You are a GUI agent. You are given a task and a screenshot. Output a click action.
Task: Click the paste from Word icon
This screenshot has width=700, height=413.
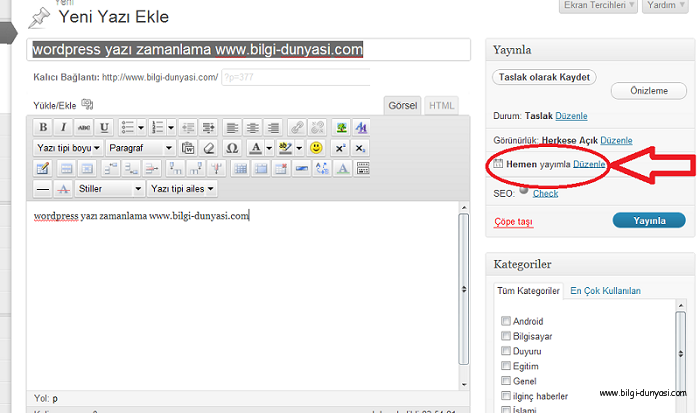[188, 148]
